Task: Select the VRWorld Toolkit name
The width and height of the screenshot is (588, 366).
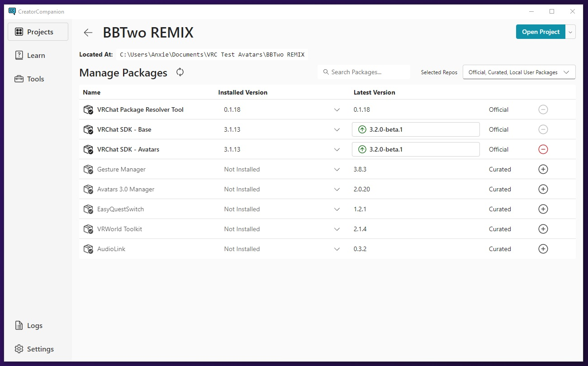Action: tap(119, 229)
